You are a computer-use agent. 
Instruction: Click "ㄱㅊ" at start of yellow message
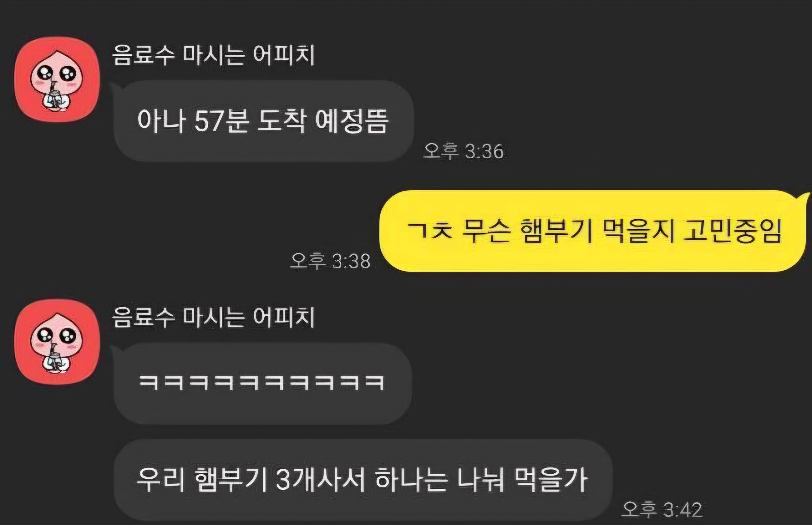[x=430, y=230]
